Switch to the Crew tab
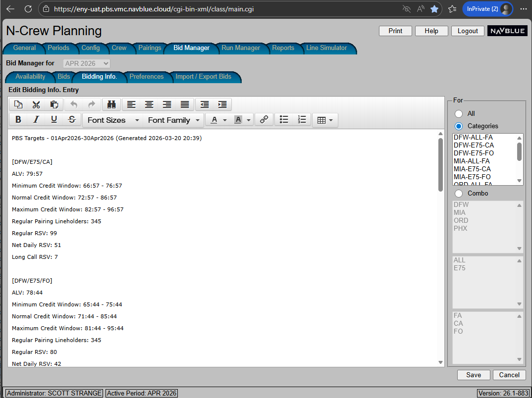Image resolution: width=532 pixels, height=398 pixels. coord(119,48)
